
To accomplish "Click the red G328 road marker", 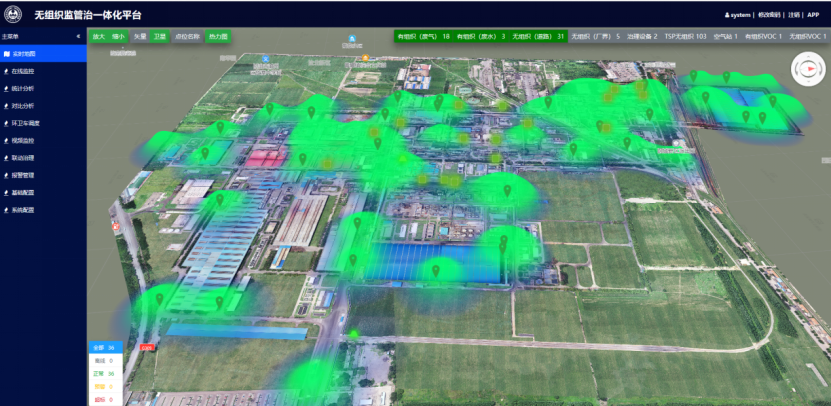I will (147, 347).
